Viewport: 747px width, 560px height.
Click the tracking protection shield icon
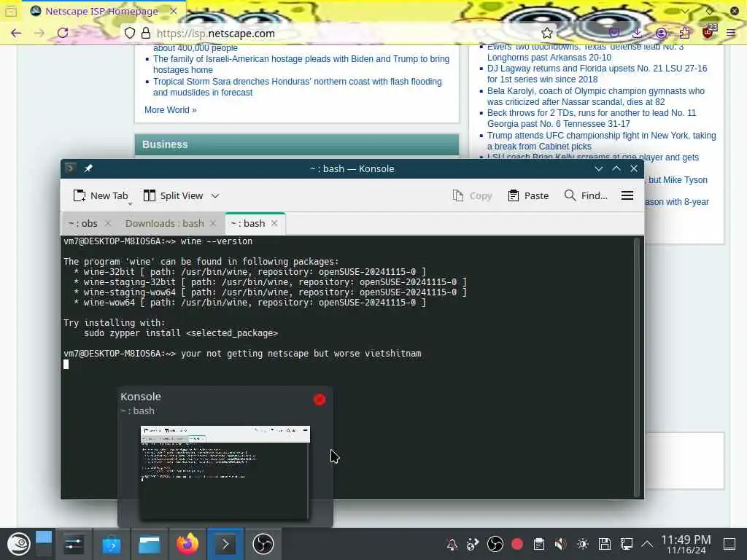click(x=130, y=33)
